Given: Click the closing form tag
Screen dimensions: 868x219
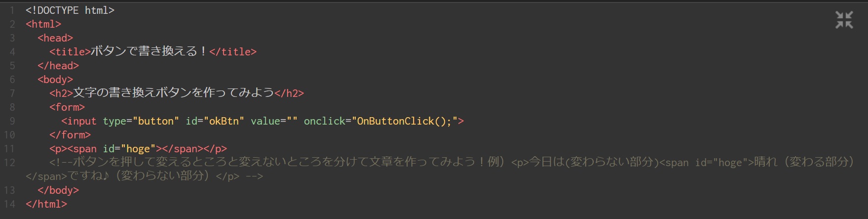Looking at the screenshot, I should coord(70,135).
